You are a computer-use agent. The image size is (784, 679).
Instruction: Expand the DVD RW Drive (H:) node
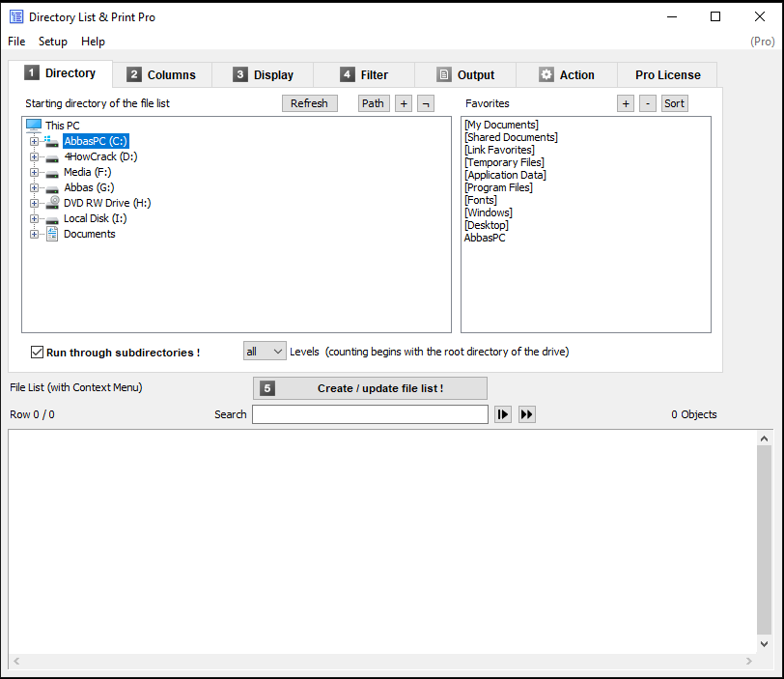click(x=34, y=204)
